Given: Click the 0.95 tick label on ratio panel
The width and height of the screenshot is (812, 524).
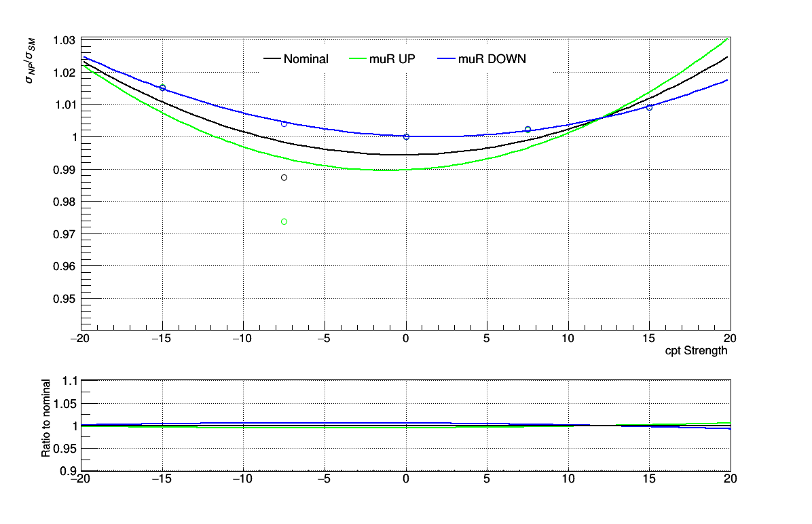Looking at the screenshot, I should click(64, 449).
